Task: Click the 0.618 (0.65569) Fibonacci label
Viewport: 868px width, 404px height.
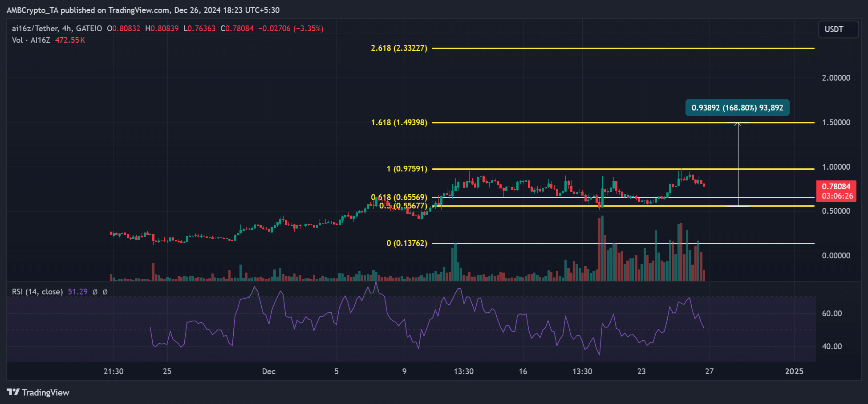Action: click(399, 197)
